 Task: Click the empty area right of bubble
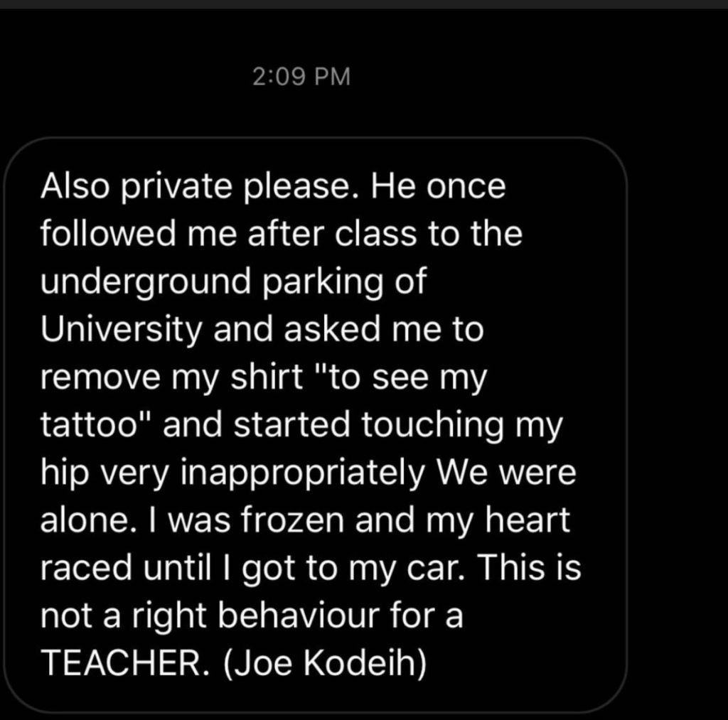pyautogui.click(x=678, y=424)
